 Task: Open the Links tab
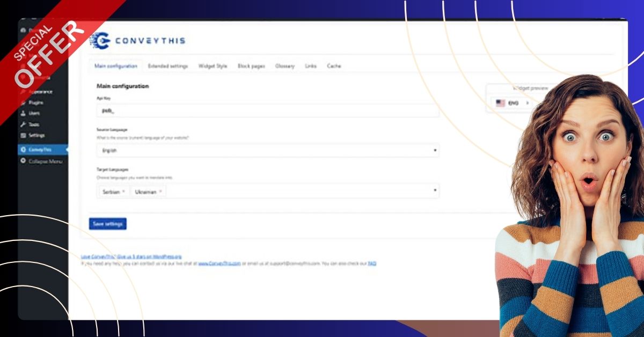click(311, 66)
